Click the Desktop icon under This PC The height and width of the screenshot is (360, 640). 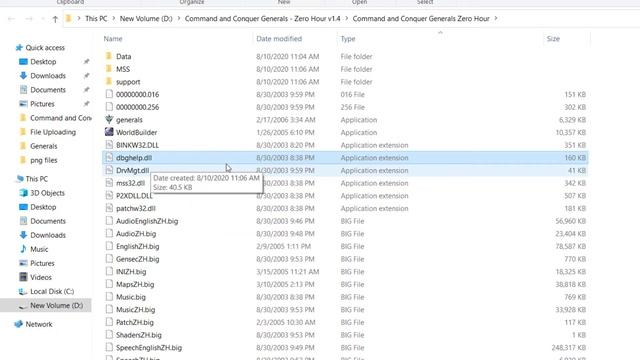click(23, 207)
